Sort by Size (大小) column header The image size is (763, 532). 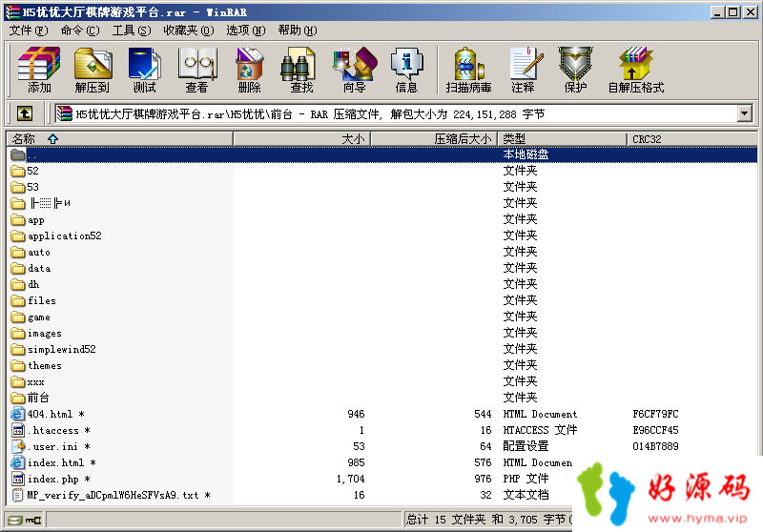[302, 139]
